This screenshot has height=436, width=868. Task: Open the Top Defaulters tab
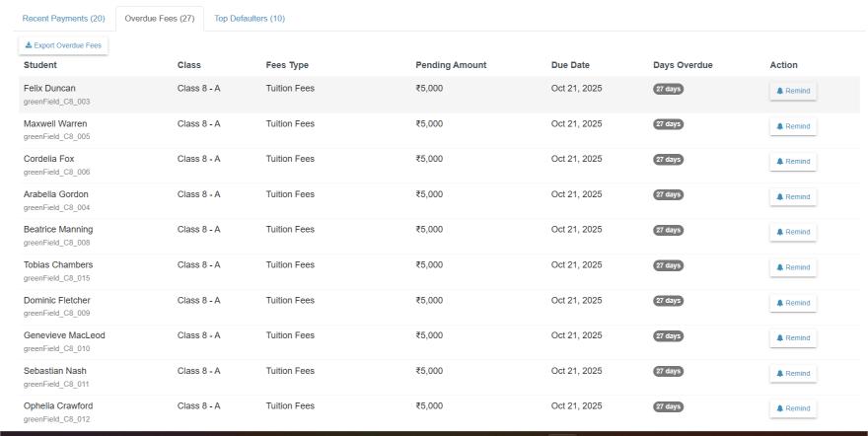click(250, 19)
